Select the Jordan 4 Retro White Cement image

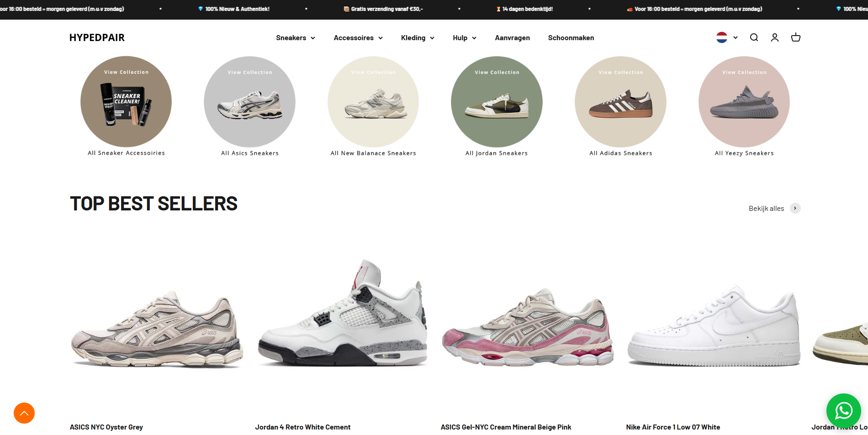343,314
